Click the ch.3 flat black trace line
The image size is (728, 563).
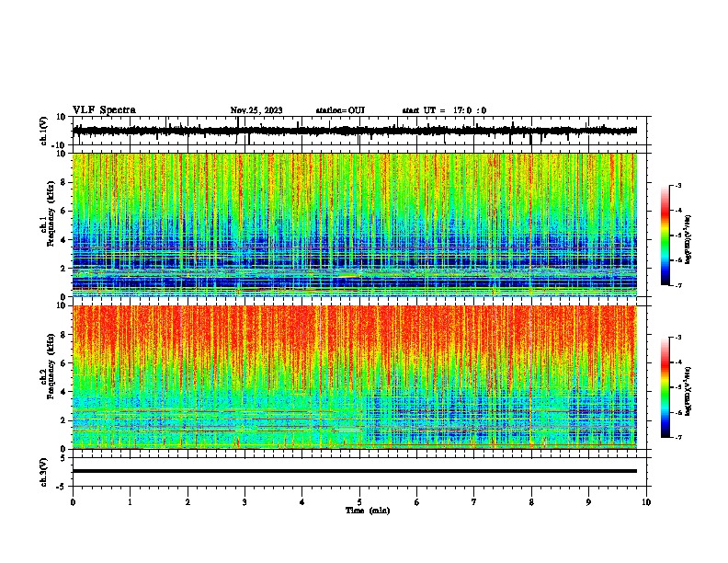click(355, 471)
